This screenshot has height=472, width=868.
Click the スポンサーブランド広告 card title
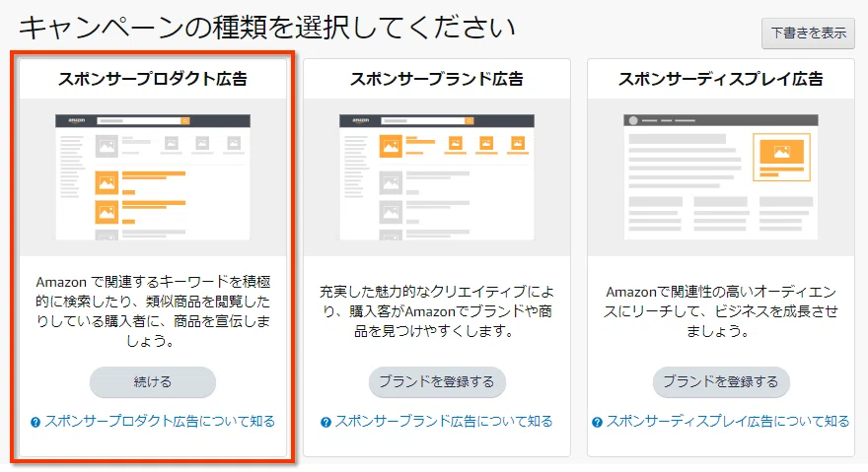click(437, 79)
